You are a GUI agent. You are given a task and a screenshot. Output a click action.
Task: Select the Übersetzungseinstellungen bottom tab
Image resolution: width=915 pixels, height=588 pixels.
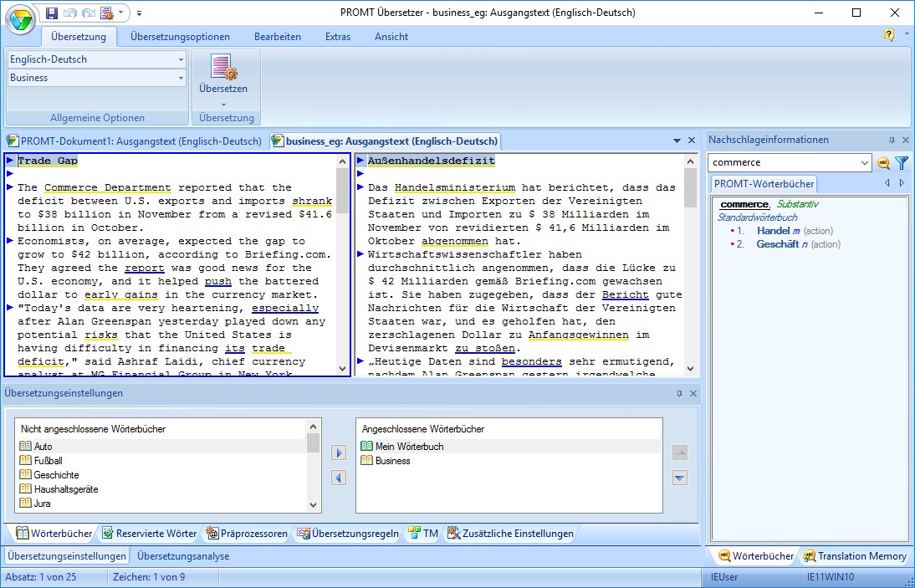pos(67,556)
